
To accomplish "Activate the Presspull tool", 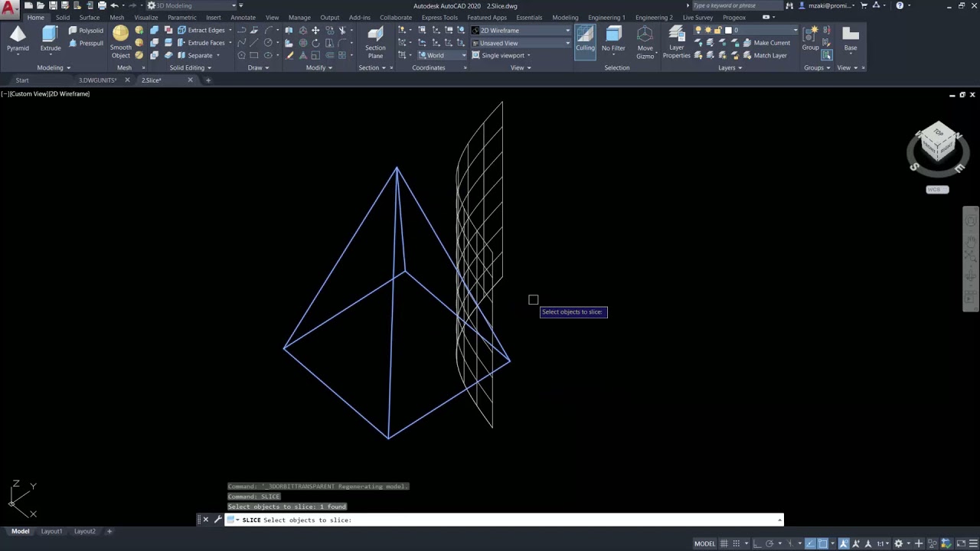I will (86, 43).
